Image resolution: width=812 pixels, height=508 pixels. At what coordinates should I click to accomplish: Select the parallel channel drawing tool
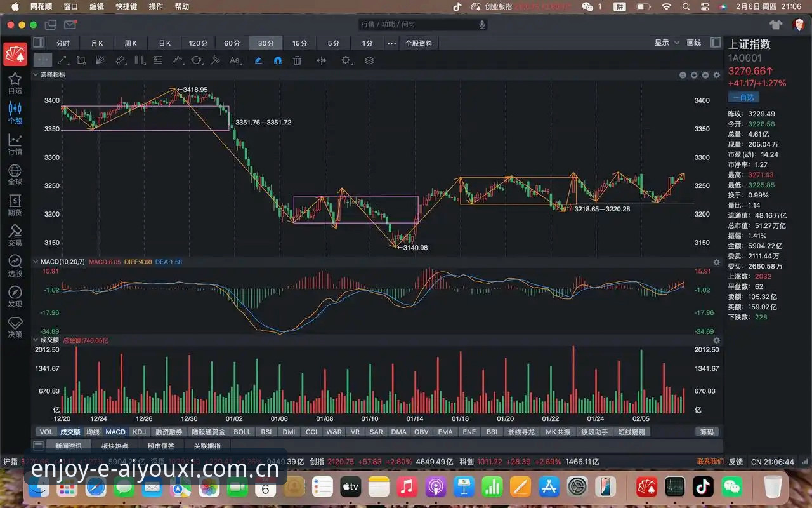pyautogui.click(x=120, y=60)
